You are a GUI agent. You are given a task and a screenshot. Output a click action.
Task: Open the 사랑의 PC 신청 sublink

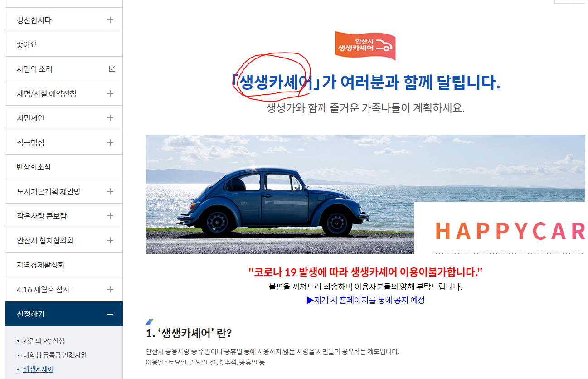pyautogui.click(x=44, y=341)
